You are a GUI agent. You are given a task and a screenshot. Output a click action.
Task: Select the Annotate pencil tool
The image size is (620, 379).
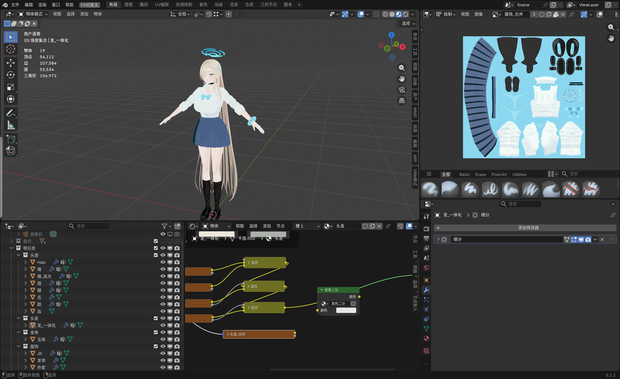tap(11, 113)
